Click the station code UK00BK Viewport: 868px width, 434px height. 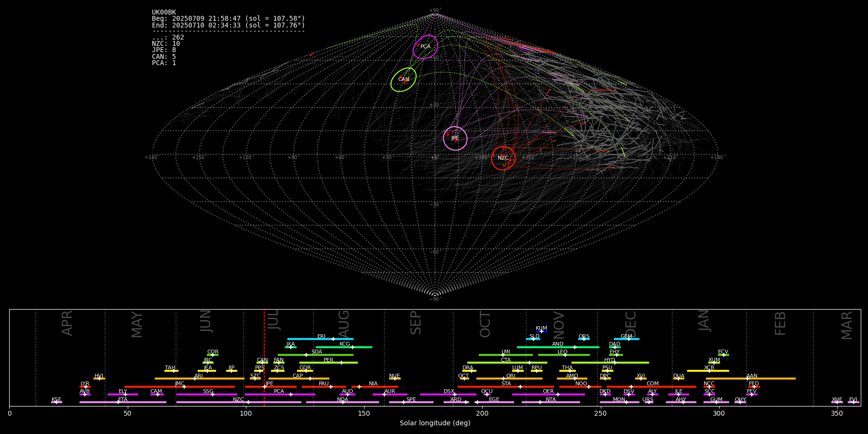164,13
